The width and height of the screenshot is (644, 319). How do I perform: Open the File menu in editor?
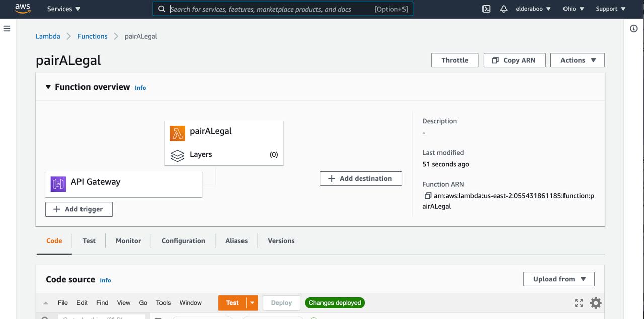click(63, 303)
